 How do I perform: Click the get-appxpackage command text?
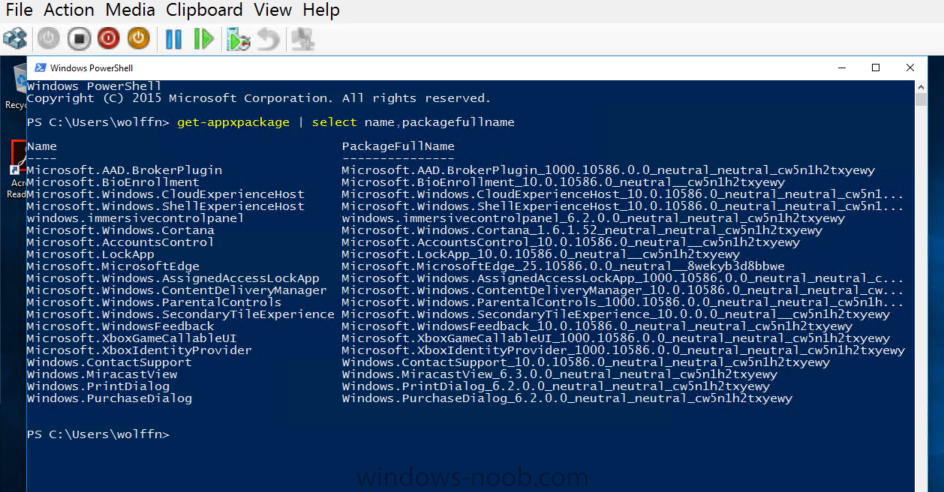pos(233,122)
